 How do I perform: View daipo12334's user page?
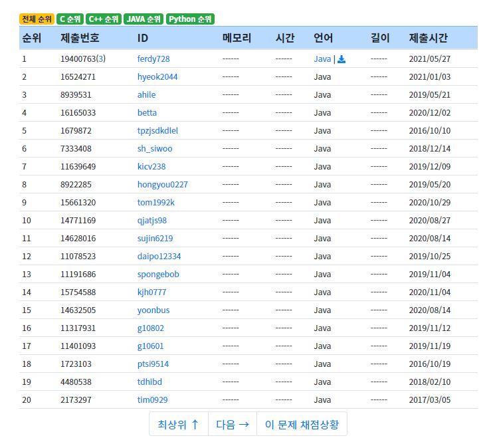pyautogui.click(x=159, y=256)
